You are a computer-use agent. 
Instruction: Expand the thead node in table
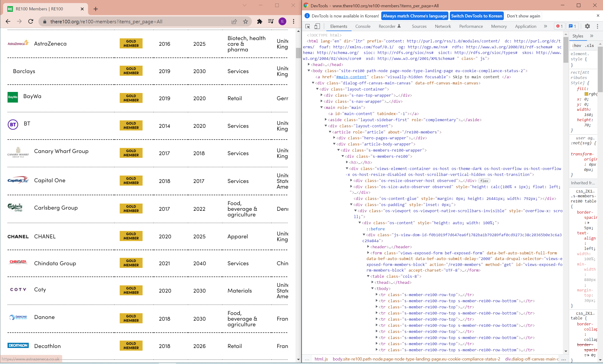coord(373,282)
